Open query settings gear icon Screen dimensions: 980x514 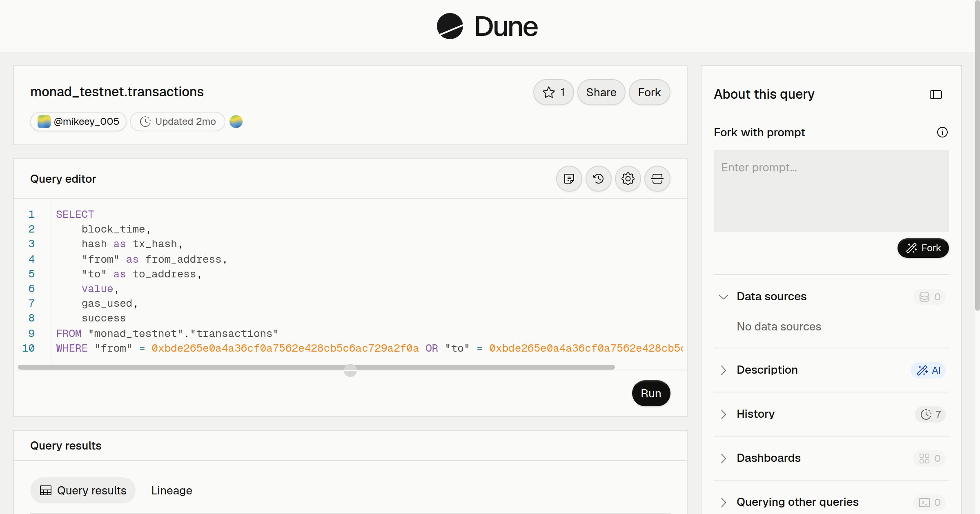pyautogui.click(x=628, y=179)
